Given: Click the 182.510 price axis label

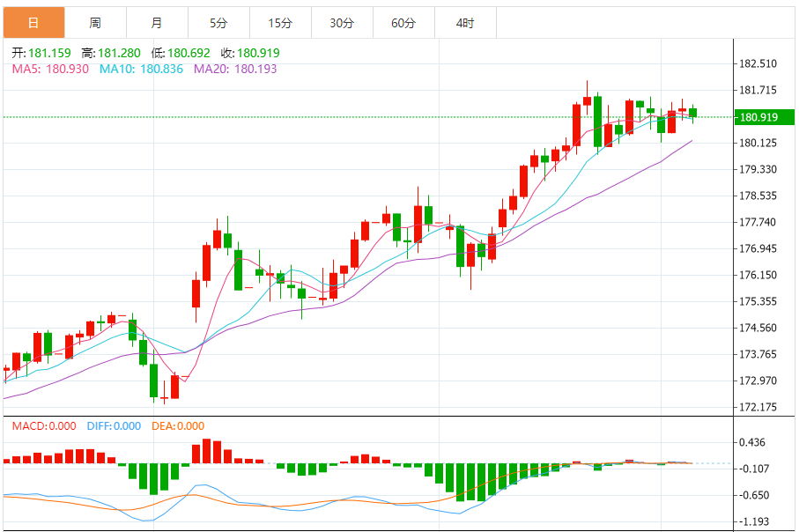Looking at the screenshot, I should coord(758,63).
